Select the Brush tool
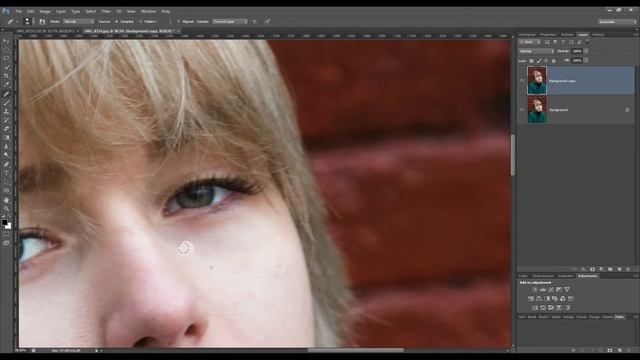 6,102
